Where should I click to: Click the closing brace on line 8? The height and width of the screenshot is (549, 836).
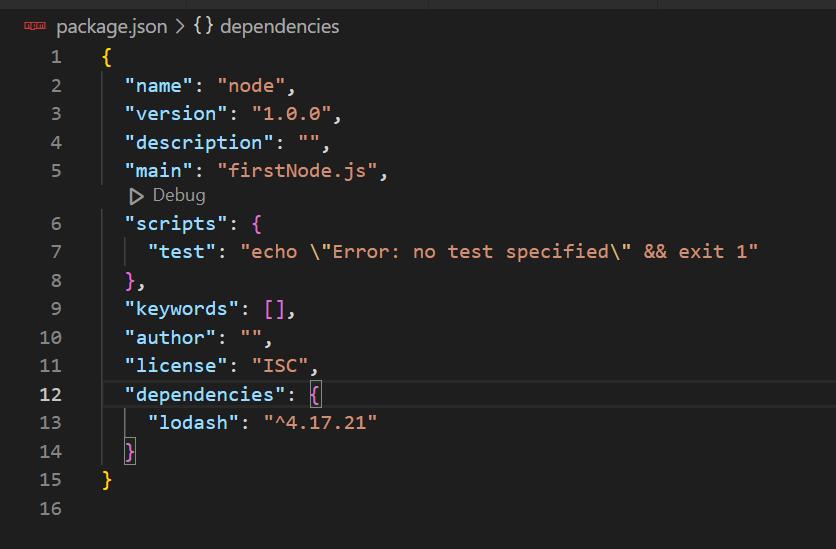point(130,280)
